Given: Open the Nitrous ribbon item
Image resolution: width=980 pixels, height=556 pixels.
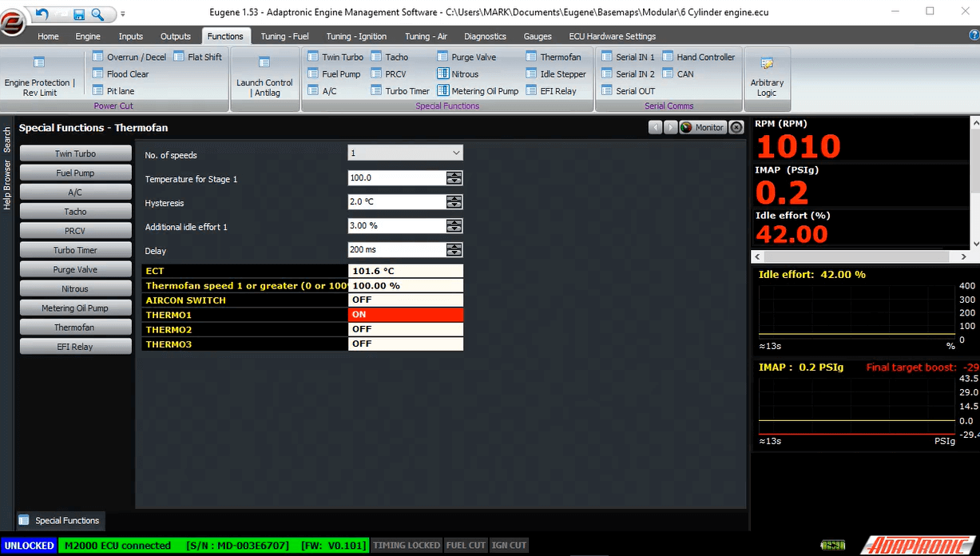Looking at the screenshot, I should pyautogui.click(x=458, y=73).
